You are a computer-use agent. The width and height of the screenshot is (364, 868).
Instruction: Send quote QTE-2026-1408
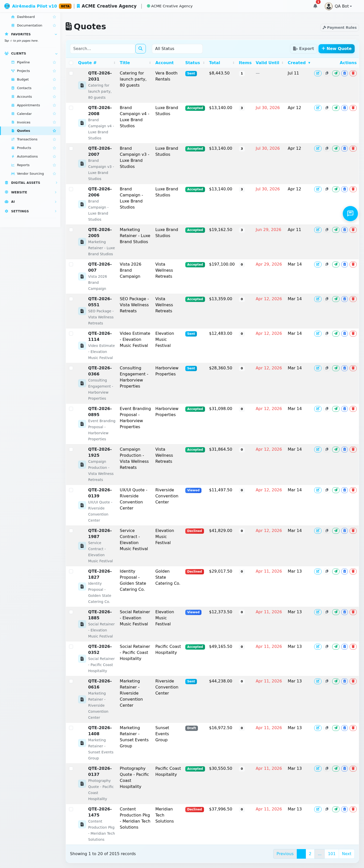336,728
